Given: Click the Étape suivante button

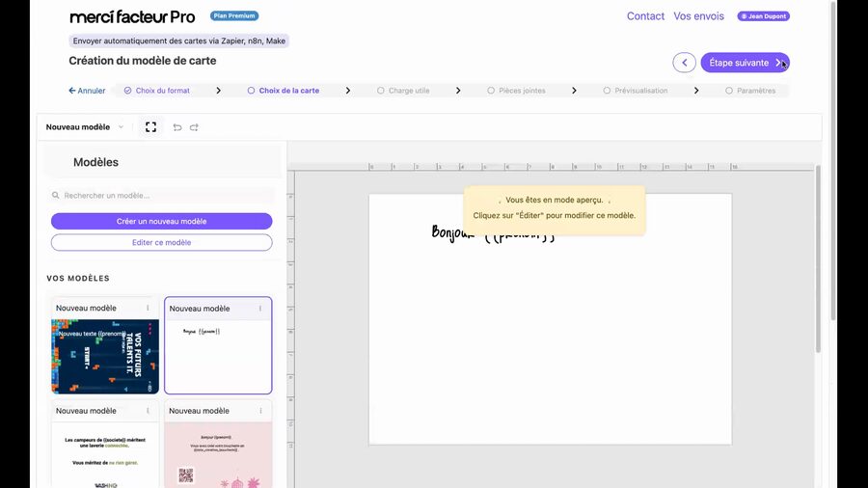Looking at the screenshot, I should [x=746, y=63].
